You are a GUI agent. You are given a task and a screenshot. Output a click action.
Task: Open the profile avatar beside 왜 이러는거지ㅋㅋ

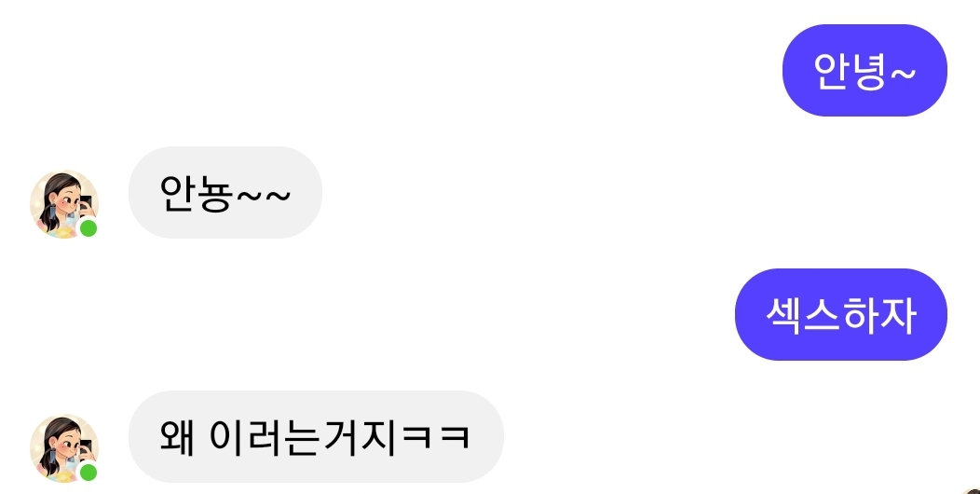64,448
